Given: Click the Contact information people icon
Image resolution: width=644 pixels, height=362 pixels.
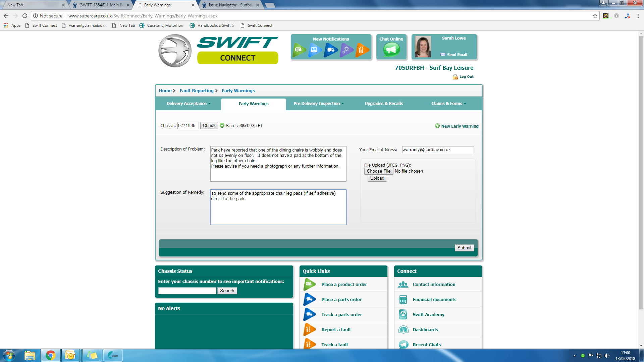Looking at the screenshot, I should point(403,285).
